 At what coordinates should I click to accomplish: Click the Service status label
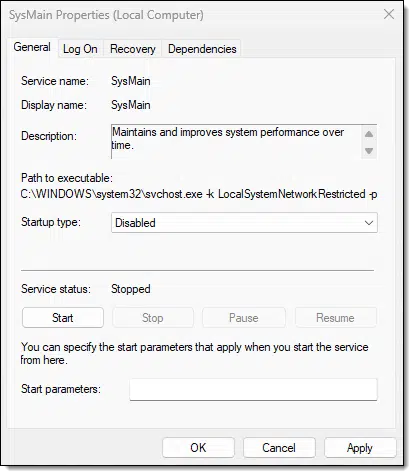56,289
